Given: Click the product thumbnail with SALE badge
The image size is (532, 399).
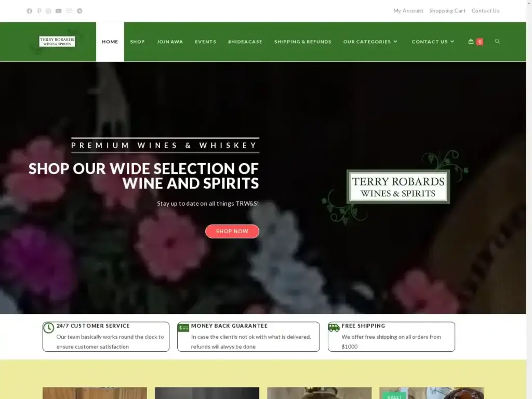Looking at the screenshot, I should (431, 393).
